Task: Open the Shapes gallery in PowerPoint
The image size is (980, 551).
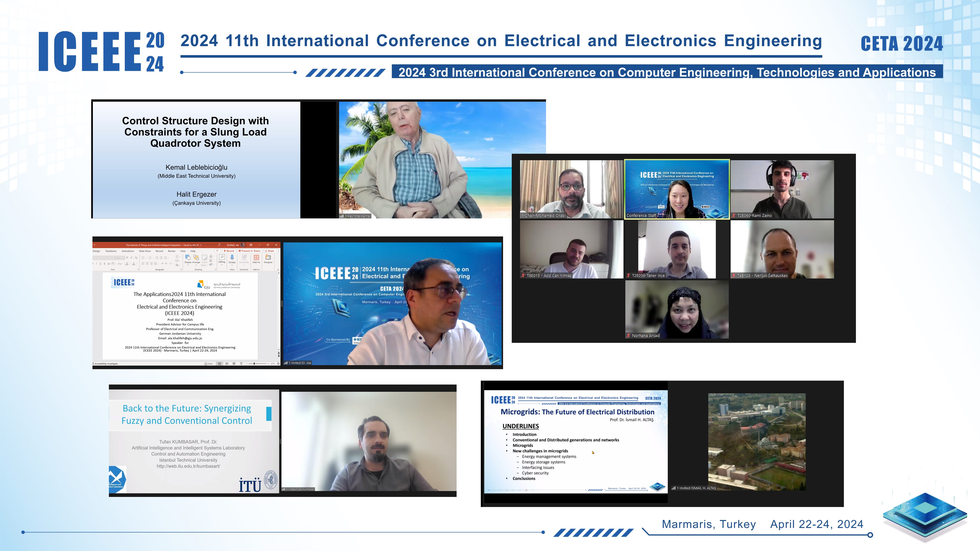Action: (188, 260)
